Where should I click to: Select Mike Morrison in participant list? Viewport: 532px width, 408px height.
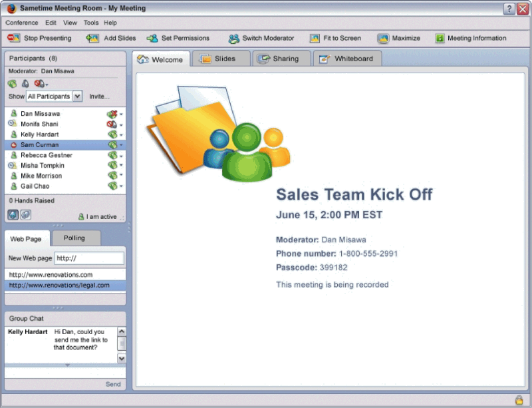coord(65,176)
